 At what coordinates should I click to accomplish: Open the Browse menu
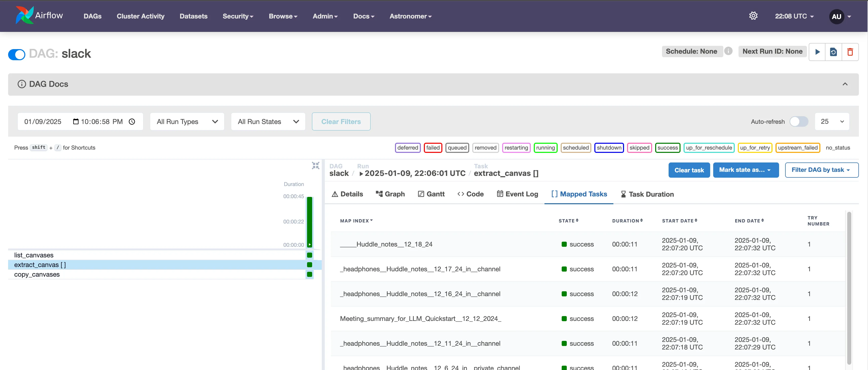(x=283, y=16)
